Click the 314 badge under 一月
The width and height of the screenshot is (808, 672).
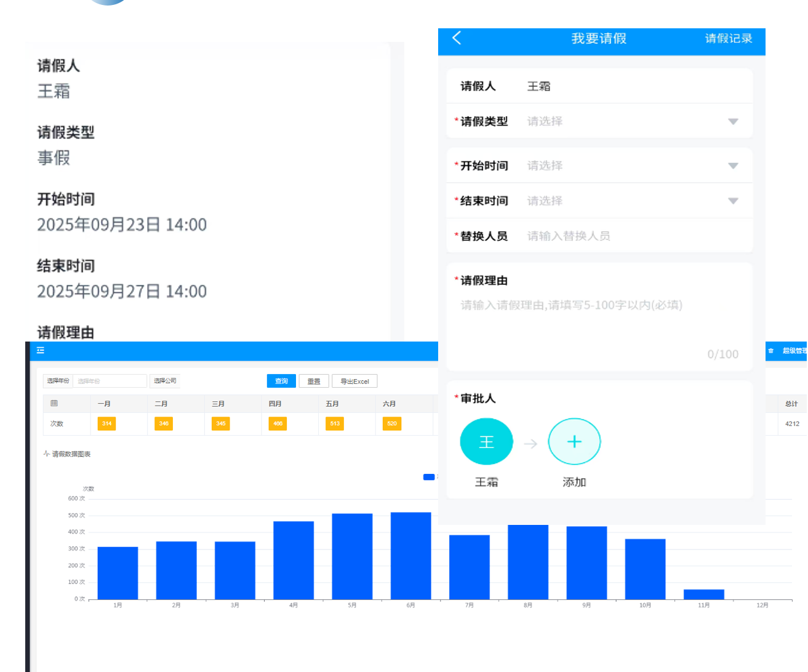(106, 423)
